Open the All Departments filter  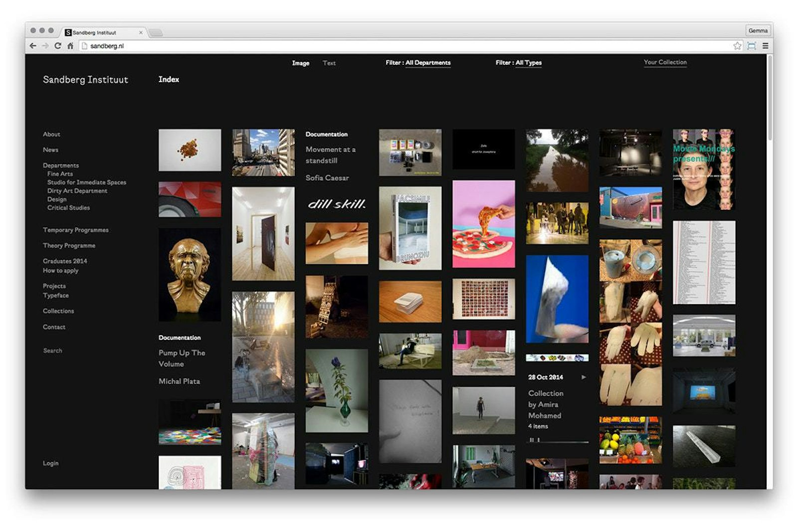pos(418,63)
